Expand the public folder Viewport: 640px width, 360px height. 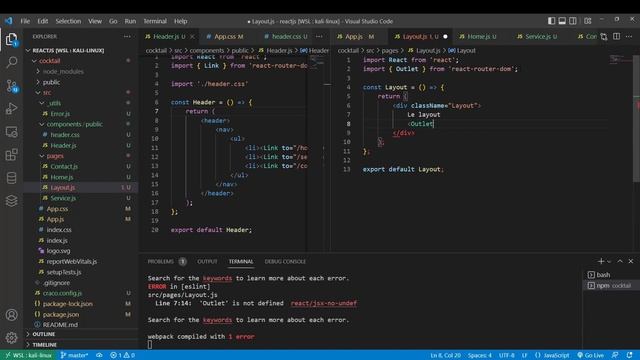81,82
